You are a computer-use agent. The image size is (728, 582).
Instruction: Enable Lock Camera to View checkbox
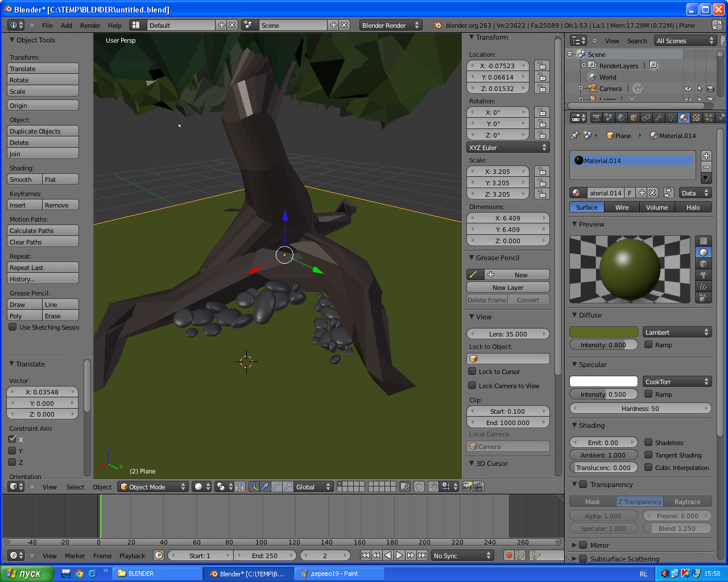472,385
